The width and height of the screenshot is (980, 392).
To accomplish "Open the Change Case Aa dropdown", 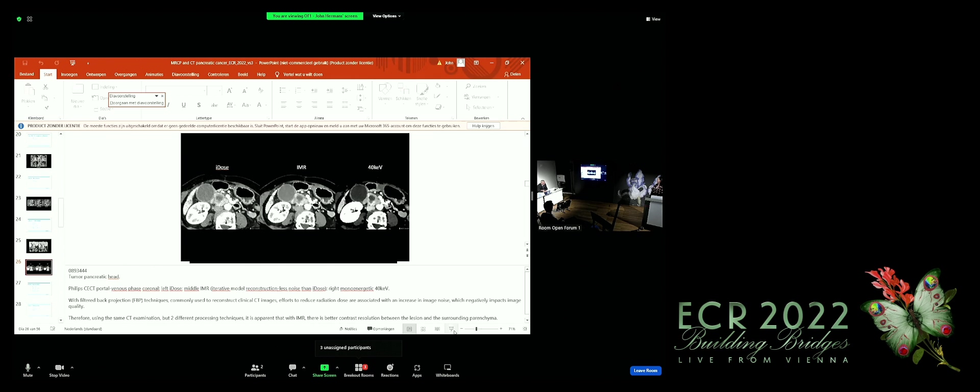I will tap(246, 105).
